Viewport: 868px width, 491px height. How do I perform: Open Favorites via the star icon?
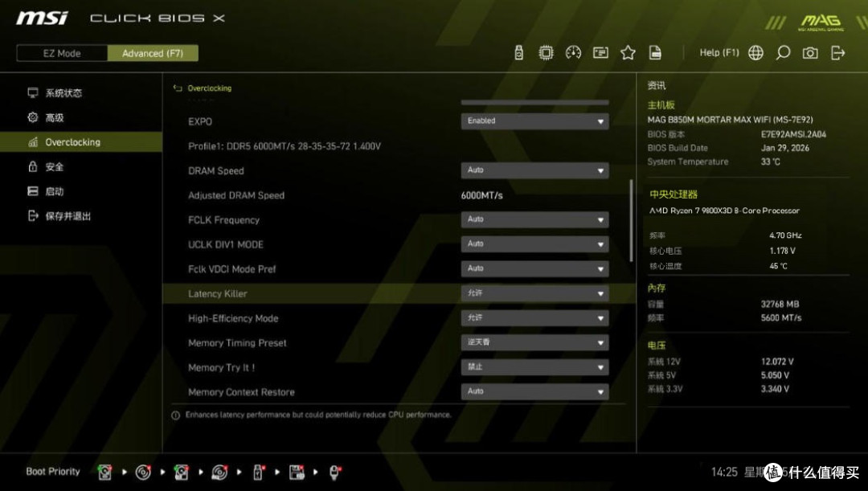coord(628,52)
